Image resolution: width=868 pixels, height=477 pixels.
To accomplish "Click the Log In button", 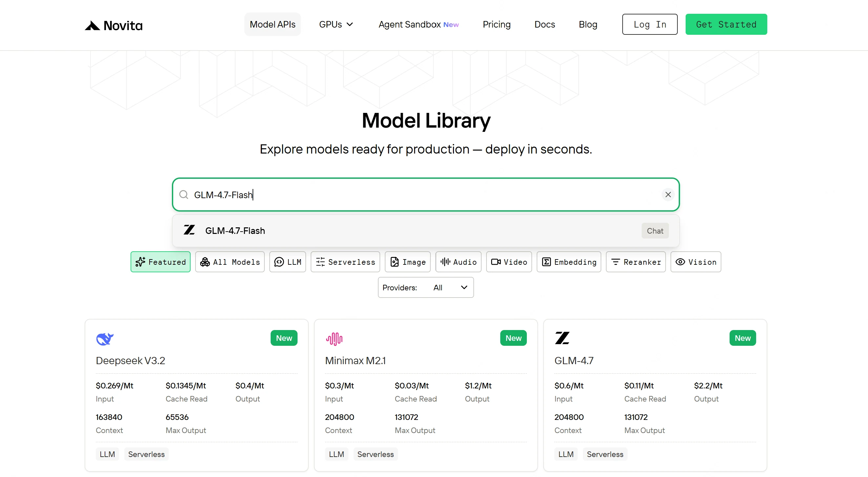I will (650, 24).
